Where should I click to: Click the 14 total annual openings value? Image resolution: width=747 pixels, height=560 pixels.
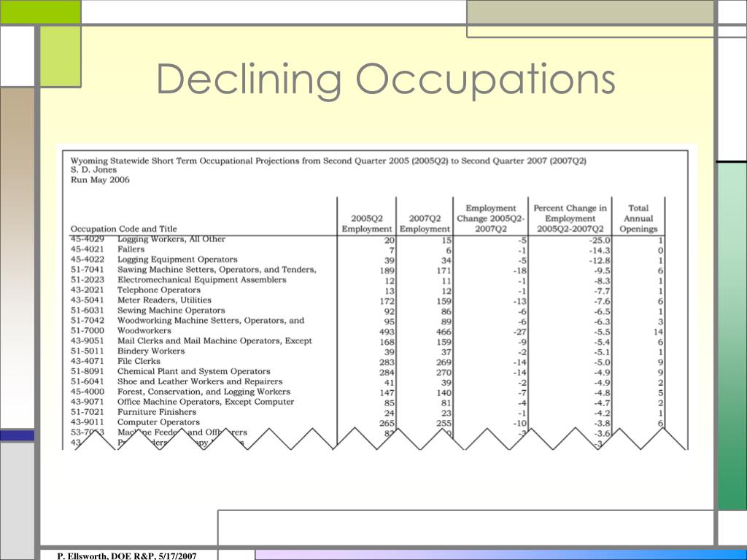pyautogui.click(x=659, y=332)
